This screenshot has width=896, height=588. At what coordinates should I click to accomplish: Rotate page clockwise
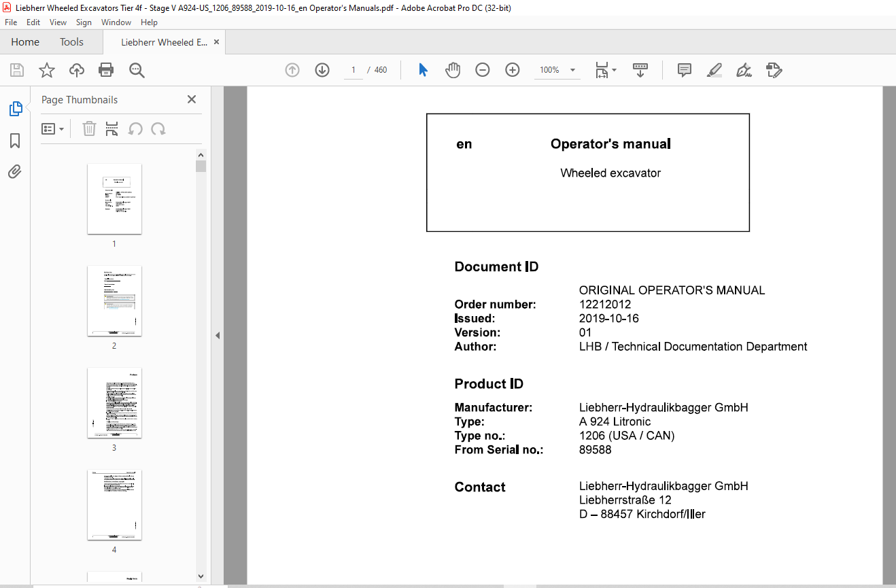158,128
